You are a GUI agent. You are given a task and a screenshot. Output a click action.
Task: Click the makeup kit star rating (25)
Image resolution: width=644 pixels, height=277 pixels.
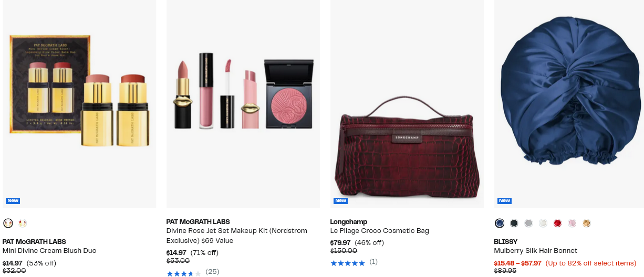point(193,272)
